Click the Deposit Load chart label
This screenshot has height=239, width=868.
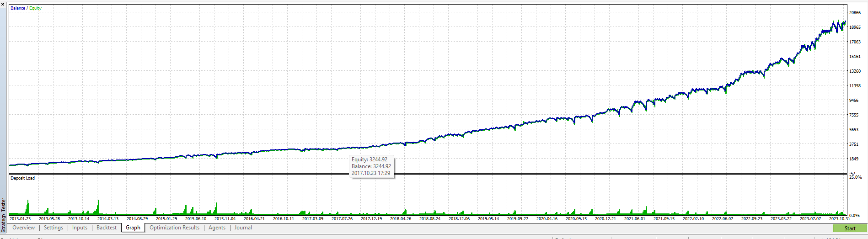23,178
